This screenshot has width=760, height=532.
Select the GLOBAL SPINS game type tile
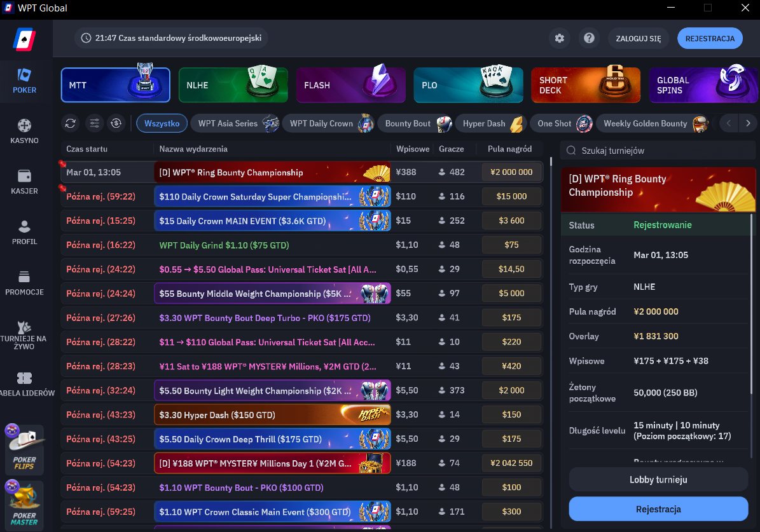[703, 85]
